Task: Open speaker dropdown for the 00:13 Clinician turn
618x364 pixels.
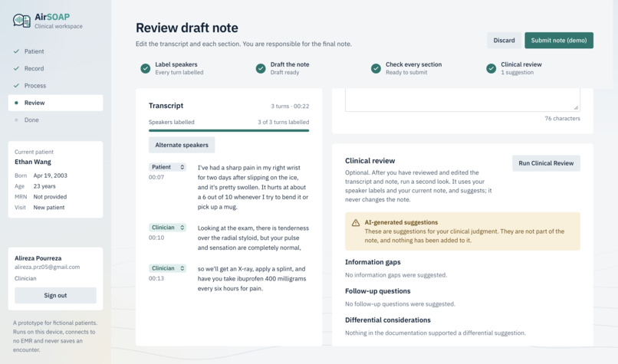Action: (167, 268)
